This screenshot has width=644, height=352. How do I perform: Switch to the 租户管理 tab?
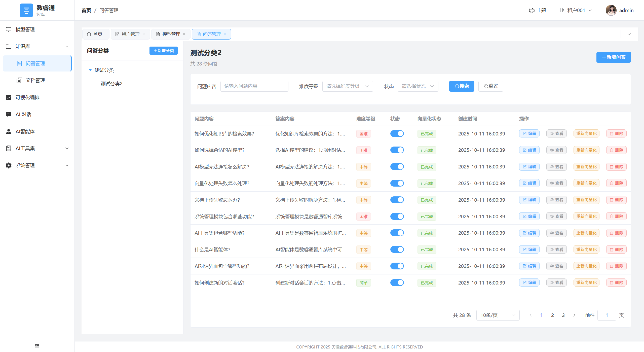tap(130, 34)
